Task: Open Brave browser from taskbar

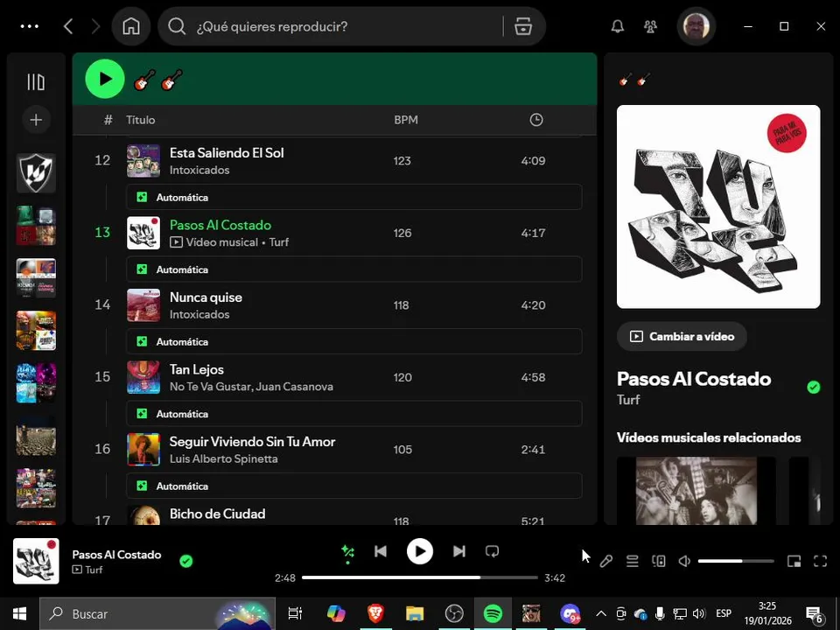Action: [x=375, y=613]
